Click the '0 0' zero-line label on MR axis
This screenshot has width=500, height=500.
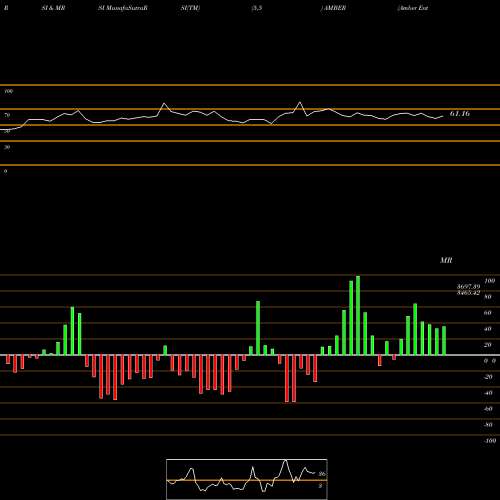pyautogui.click(x=490, y=361)
